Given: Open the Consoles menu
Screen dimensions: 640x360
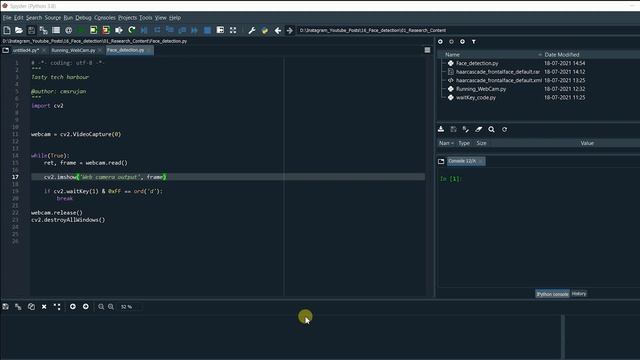Looking at the screenshot, I should [105, 18].
